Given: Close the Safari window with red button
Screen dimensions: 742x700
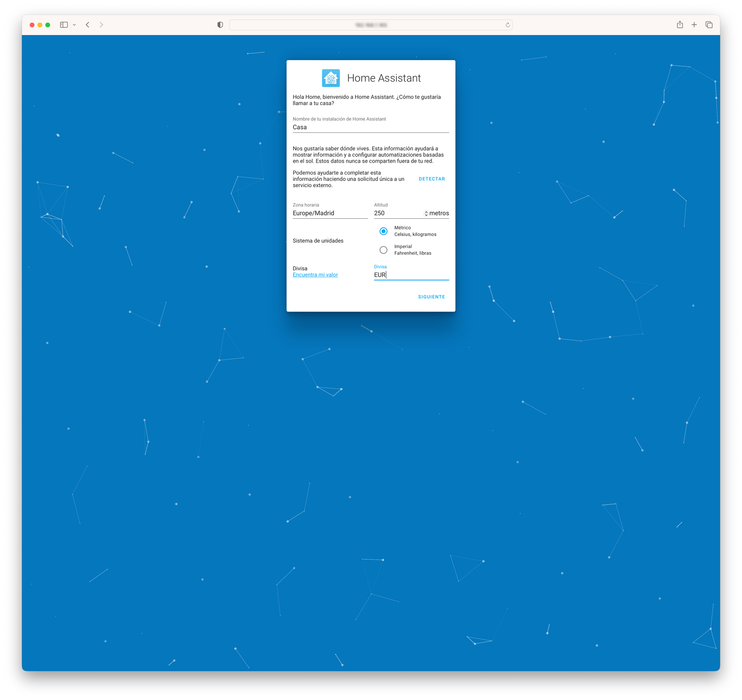Looking at the screenshot, I should click(32, 25).
